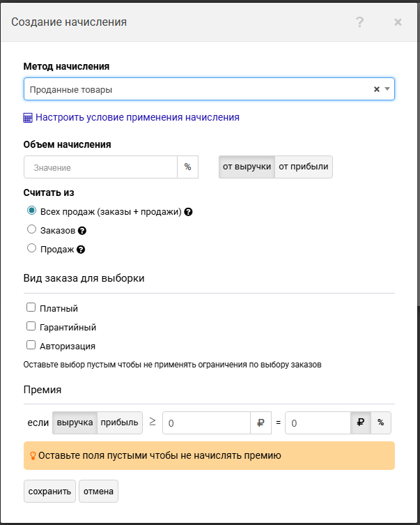
Task: Click the percent addon next to Значение
Action: (187, 167)
